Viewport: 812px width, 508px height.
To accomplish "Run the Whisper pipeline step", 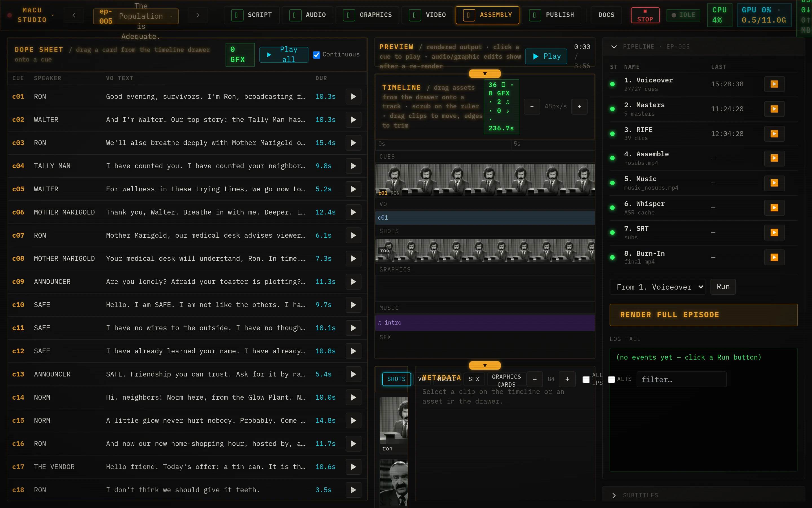I will [774, 208].
